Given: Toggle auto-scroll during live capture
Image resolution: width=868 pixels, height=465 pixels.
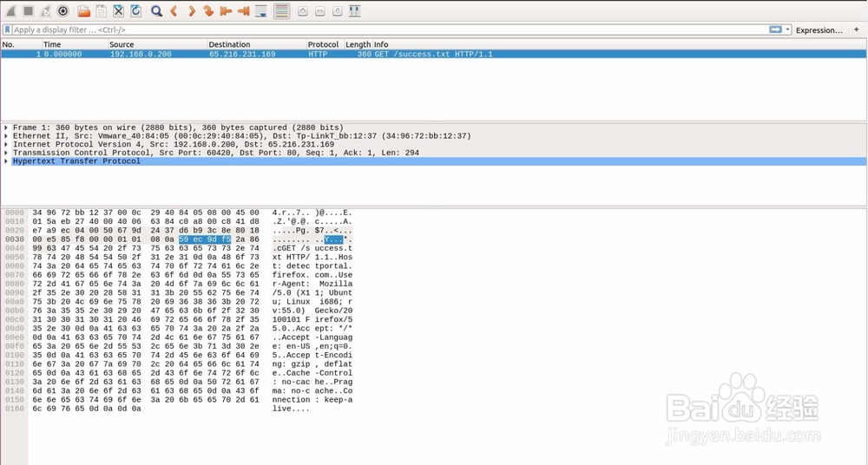Looking at the screenshot, I should click(x=261, y=11).
